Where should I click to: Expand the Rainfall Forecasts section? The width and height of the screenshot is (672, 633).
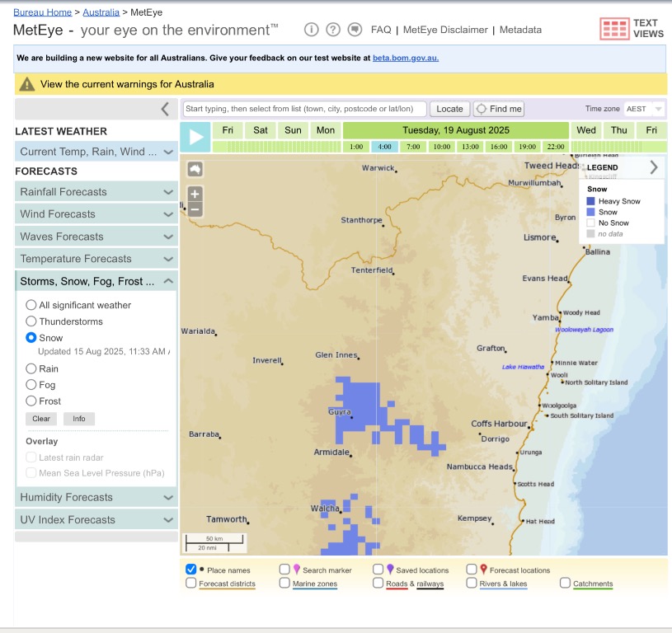(96, 192)
